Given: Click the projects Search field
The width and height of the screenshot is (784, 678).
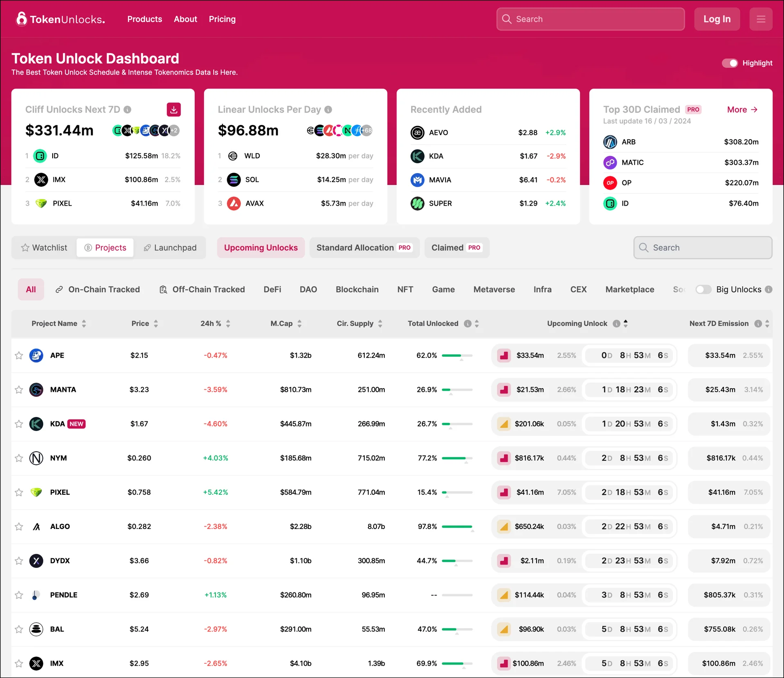Looking at the screenshot, I should [x=702, y=248].
